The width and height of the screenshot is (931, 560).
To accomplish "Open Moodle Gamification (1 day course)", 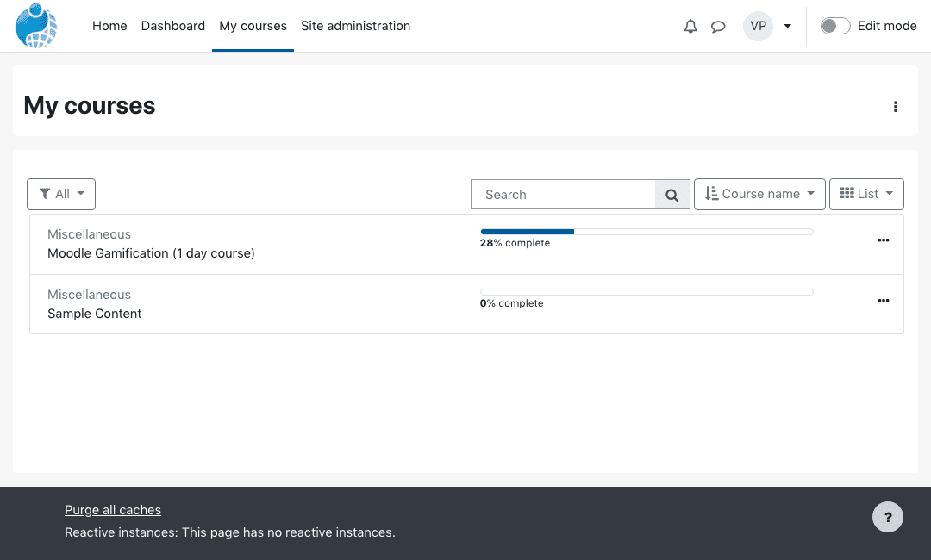I will pyautogui.click(x=151, y=253).
